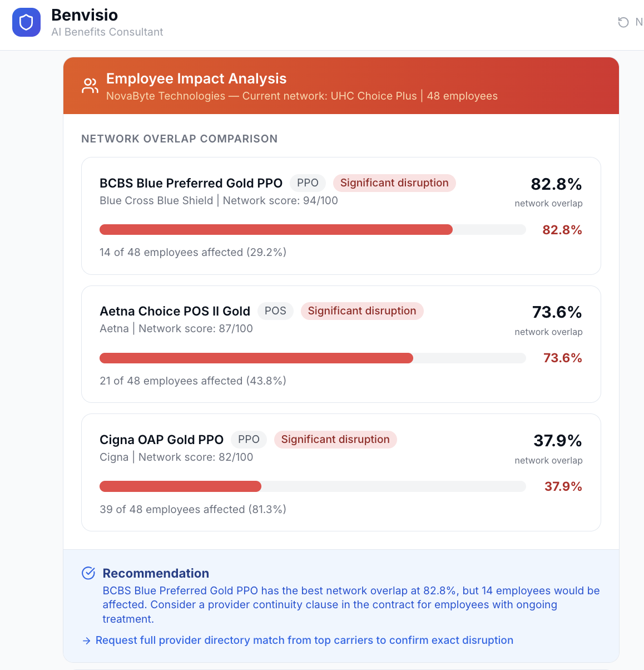
Task: Click the employee group icon in the header
Action: point(90,86)
